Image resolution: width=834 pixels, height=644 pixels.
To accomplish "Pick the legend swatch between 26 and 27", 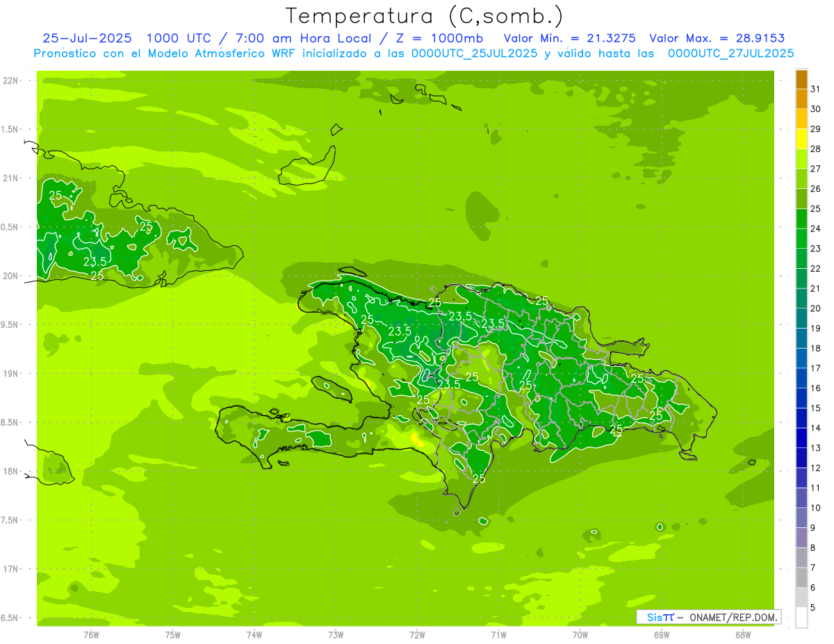I will pos(801,179).
